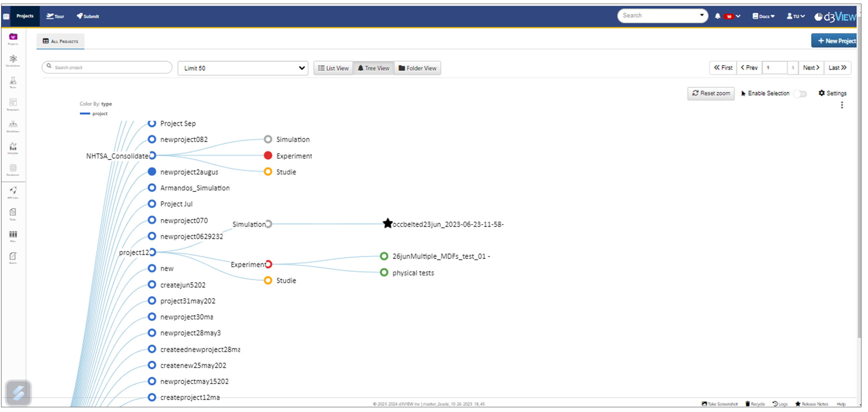This screenshot has width=868, height=412.
Task: Click the three-dot chart options menu
Action: [x=842, y=105]
